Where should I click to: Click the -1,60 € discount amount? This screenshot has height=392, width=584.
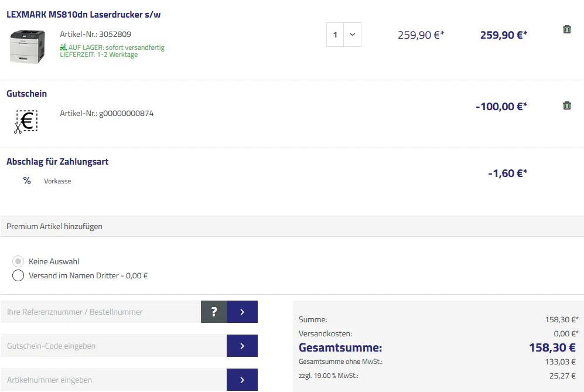[508, 173]
